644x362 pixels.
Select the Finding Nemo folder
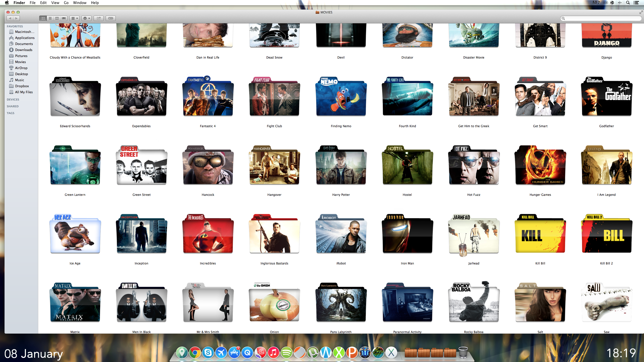pyautogui.click(x=341, y=97)
